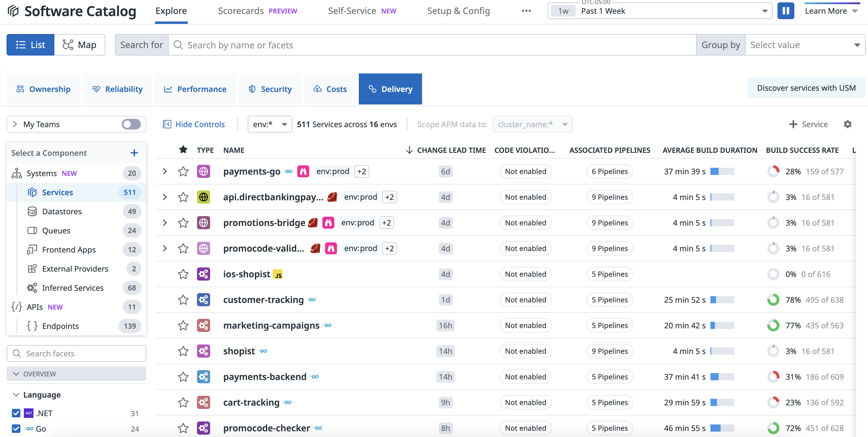Toggle the My Teams switch
The width and height of the screenshot is (868, 437).
131,124
